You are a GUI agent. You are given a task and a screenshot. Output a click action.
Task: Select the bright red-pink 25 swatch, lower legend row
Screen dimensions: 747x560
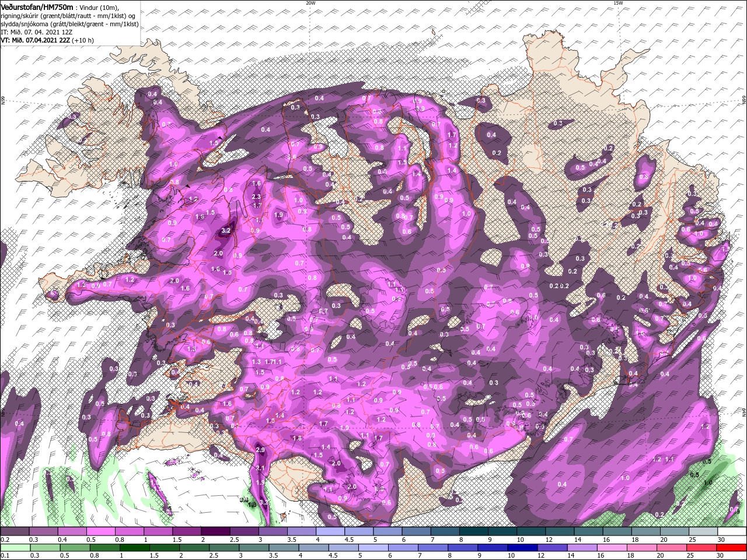click(702, 548)
